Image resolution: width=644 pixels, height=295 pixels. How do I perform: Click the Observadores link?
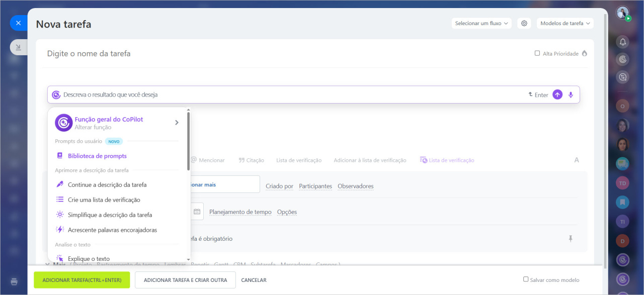(x=356, y=186)
